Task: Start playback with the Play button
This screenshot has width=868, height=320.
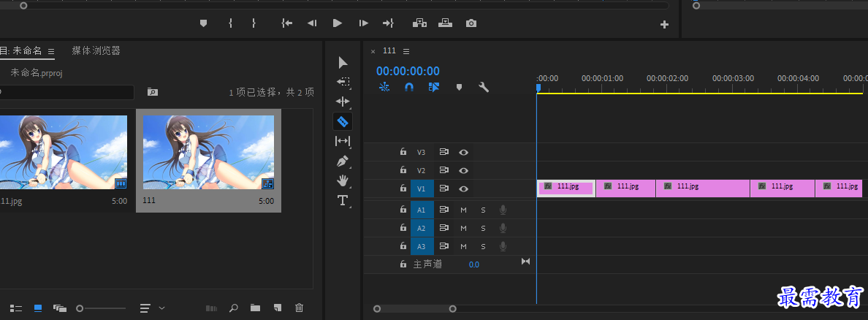Action: [337, 23]
